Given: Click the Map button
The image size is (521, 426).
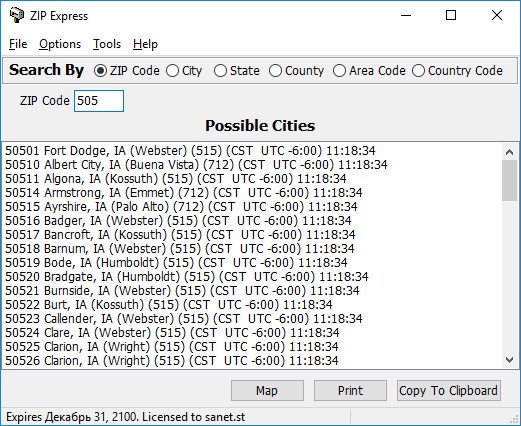Looking at the screenshot, I should tap(267, 390).
